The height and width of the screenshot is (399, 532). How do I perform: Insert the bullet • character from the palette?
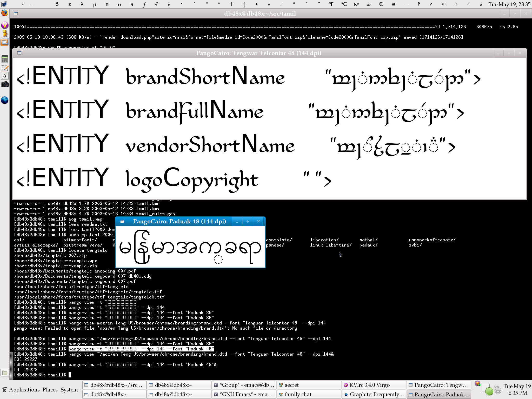tap(256, 4)
